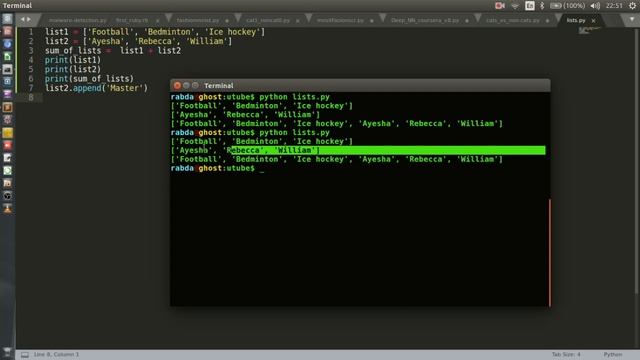Open the OBS Studio icon in launcher

tap(7, 196)
